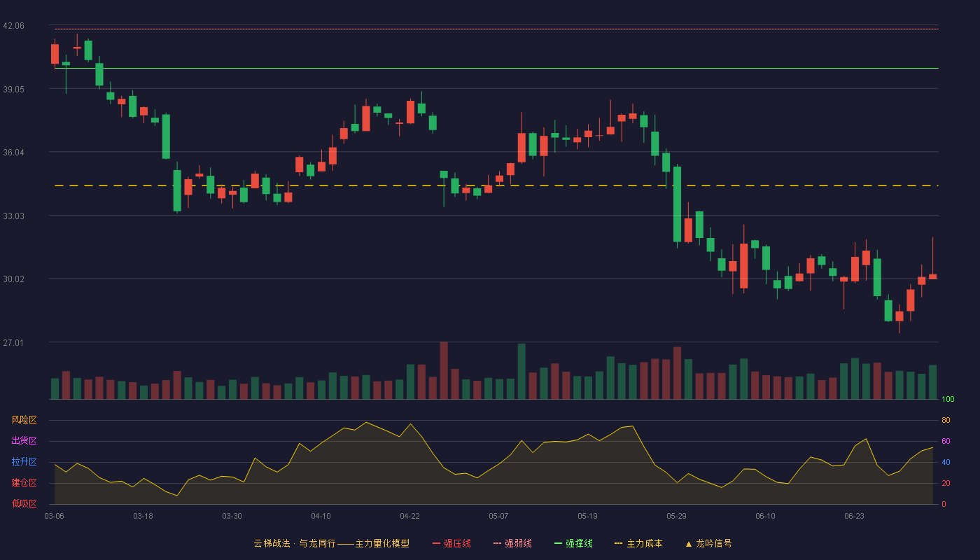Click the 42.06 price axis label
The height and width of the screenshot is (560, 980).
(x=13, y=26)
